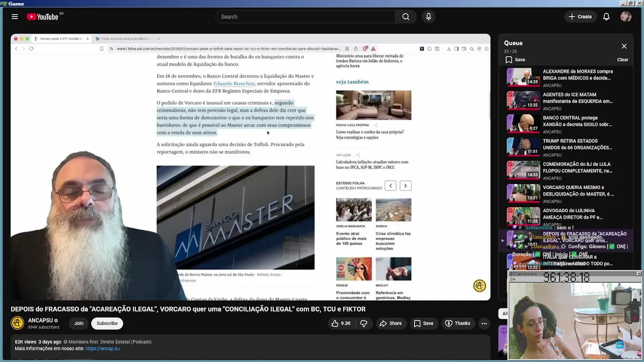Click Eduardo Bianchini link in the article
The width and height of the screenshot is (644, 362).
pyautogui.click(x=234, y=83)
